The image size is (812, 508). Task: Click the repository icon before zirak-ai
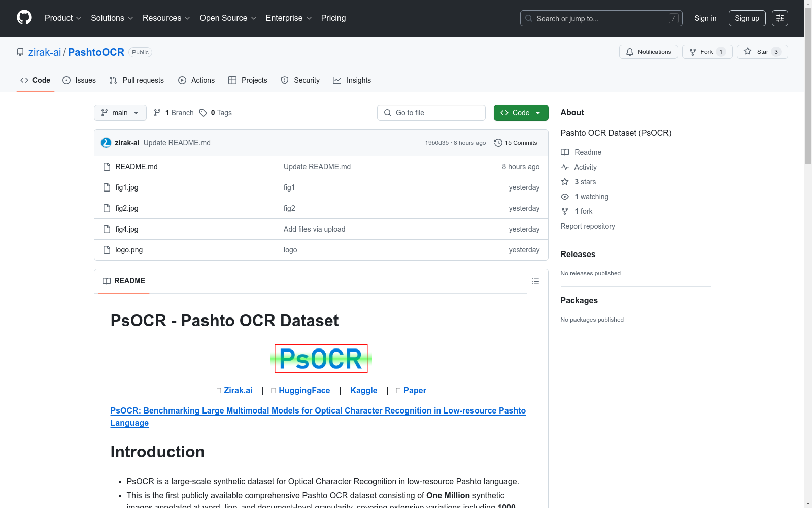click(x=20, y=52)
